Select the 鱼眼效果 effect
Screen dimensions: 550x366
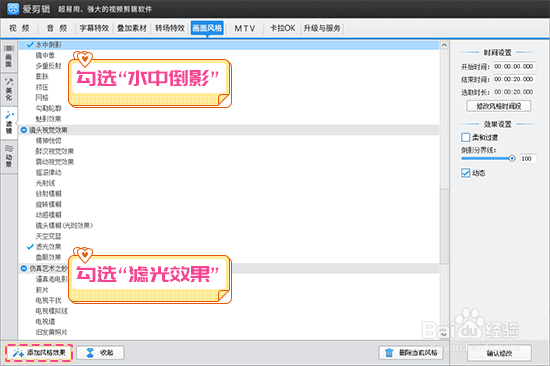coord(48,257)
